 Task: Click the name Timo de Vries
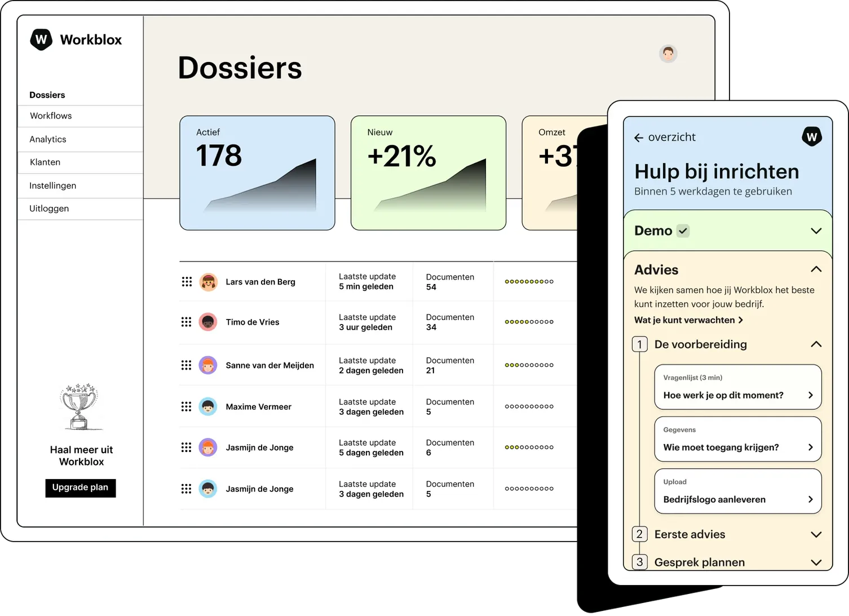click(253, 322)
